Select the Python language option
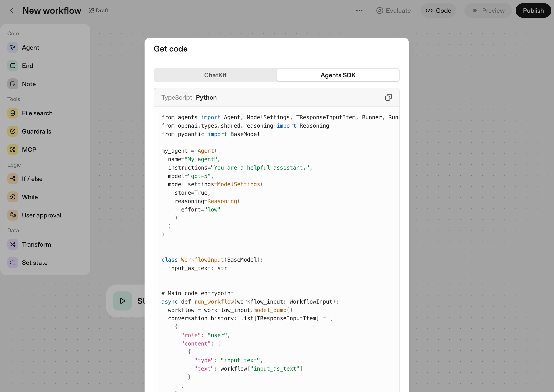 (x=206, y=98)
